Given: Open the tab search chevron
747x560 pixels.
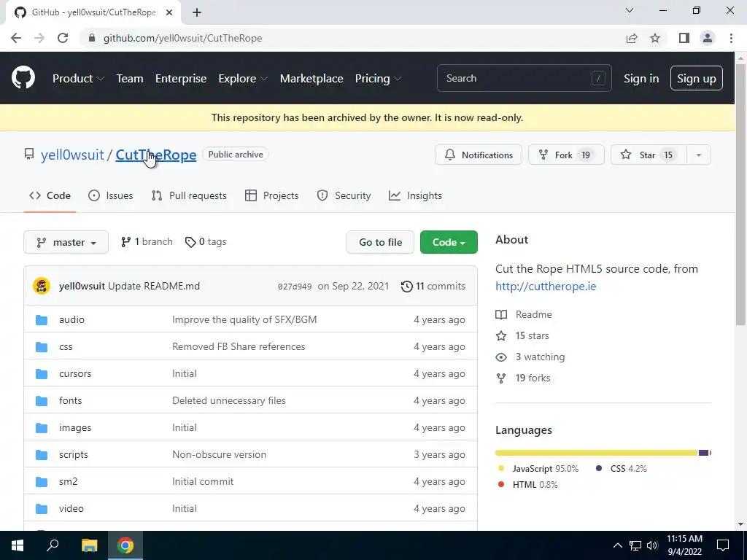Looking at the screenshot, I should coord(630,10).
